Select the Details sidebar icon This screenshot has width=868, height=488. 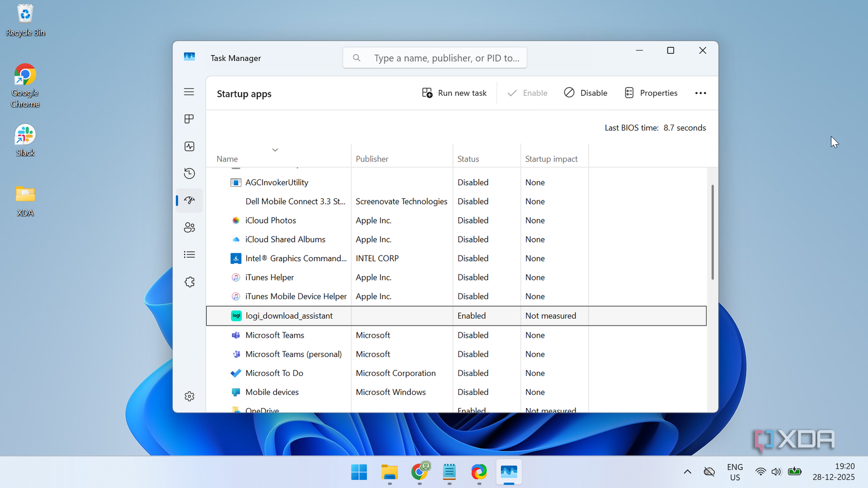click(x=189, y=255)
